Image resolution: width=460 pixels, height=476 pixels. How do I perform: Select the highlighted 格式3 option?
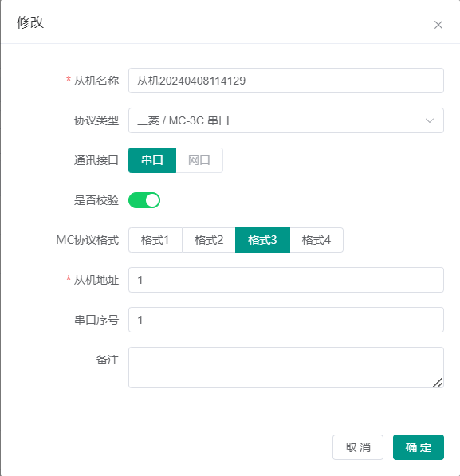262,240
